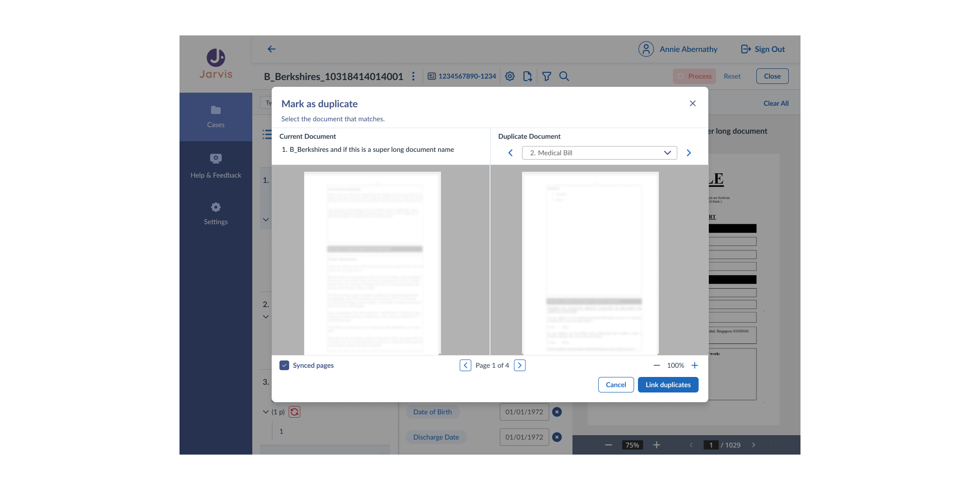Image resolution: width=980 pixels, height=490 pixels.
Task: Go to previous page in the main viewer
Action: 691,445
